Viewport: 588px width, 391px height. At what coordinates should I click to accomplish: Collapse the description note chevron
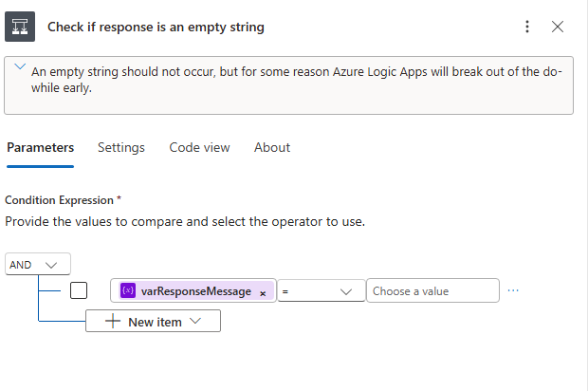tap(20, 66)
